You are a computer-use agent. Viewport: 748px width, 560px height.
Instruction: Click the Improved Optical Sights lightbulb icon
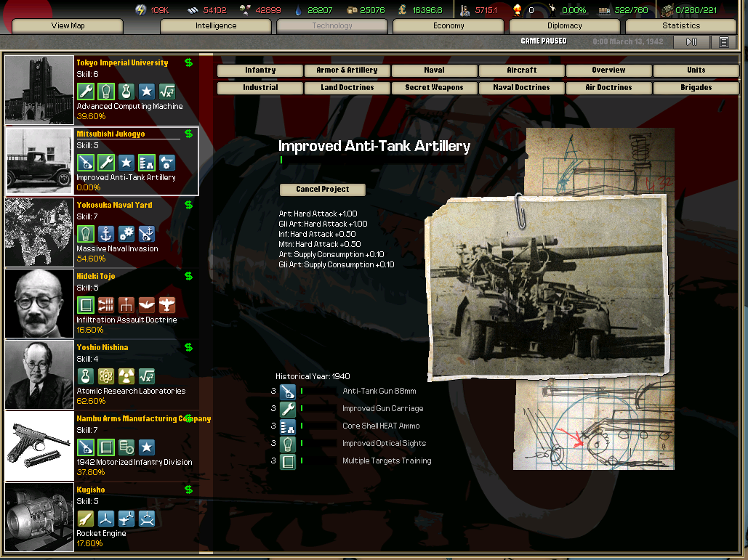[x=288, y=444]
